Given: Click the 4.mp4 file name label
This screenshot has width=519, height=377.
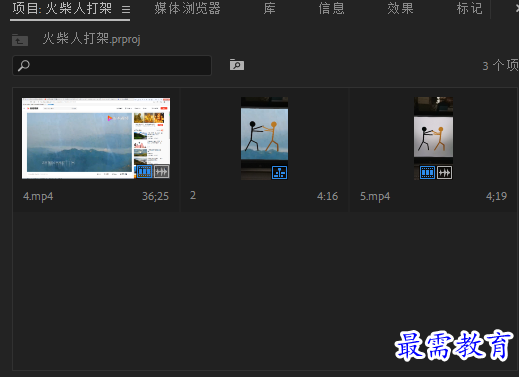Looking at the screenshot, I should pyautogui.click(x=38, y=196).
